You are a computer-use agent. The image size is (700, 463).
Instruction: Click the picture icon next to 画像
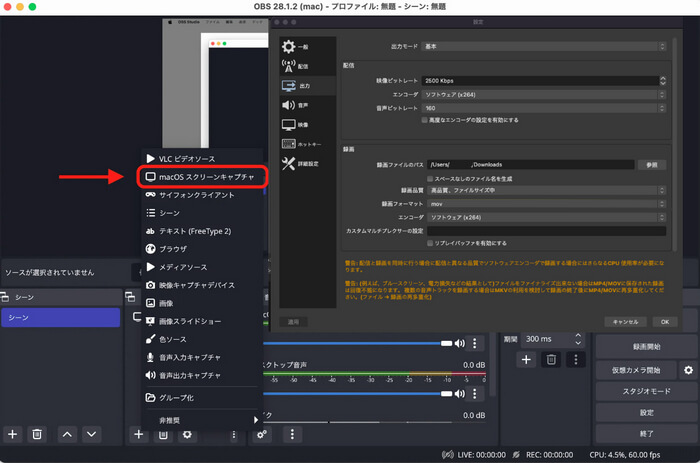click(x=150, y=303)
